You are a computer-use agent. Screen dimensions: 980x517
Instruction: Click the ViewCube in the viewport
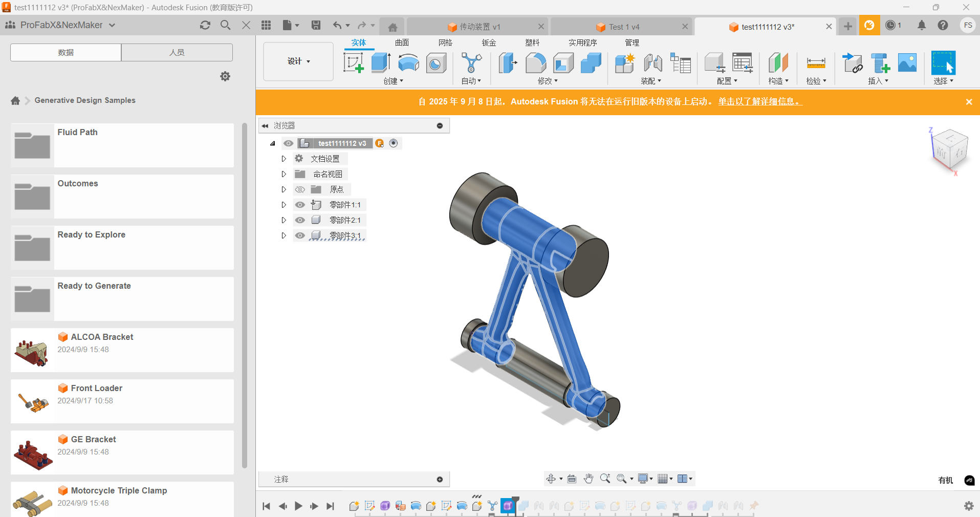pyautogui.click(x=950, y=150)
